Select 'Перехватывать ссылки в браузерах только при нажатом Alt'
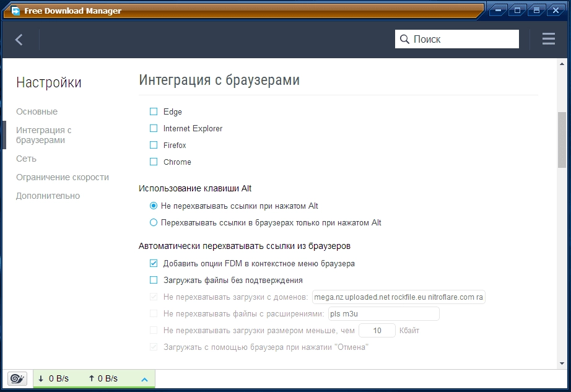 click(154, 222)
